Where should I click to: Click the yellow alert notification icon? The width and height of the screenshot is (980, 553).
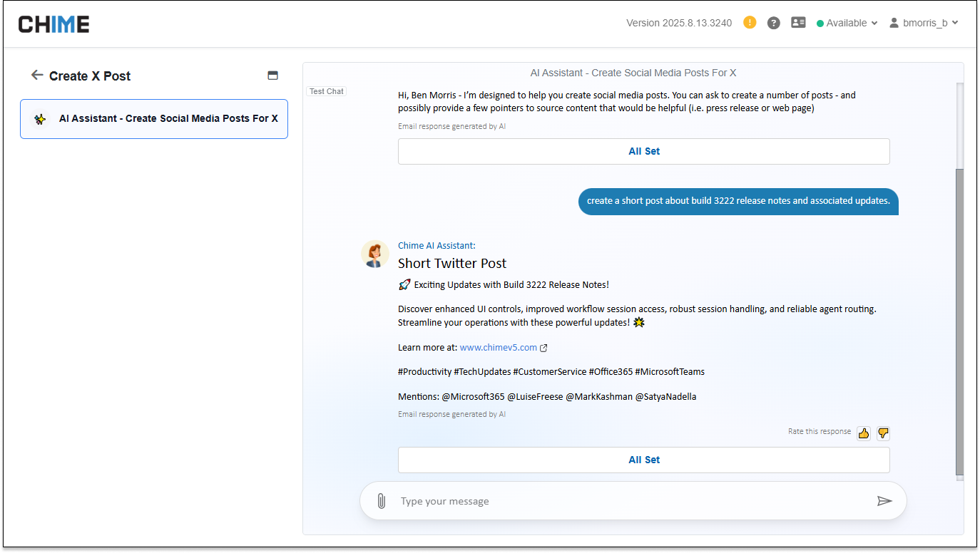click(x=750, y=23)
